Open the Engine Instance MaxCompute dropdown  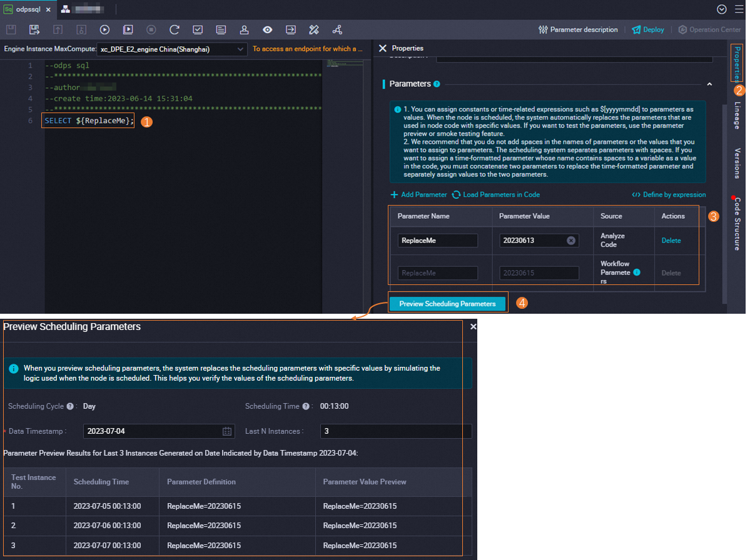pos(172,49)
